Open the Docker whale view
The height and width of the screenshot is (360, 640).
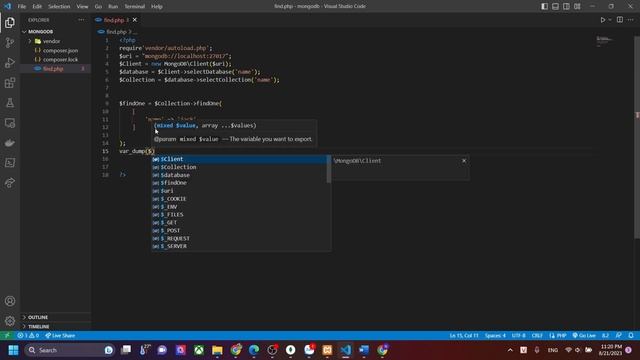point(10,143)
